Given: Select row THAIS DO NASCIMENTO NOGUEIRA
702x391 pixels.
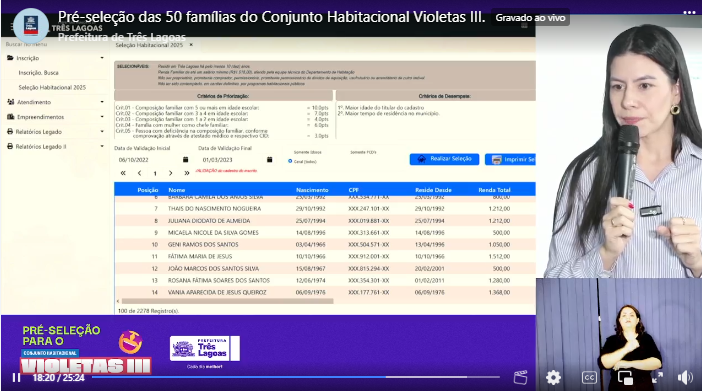Looking at the screenshot, I should [x=325, y=209].
